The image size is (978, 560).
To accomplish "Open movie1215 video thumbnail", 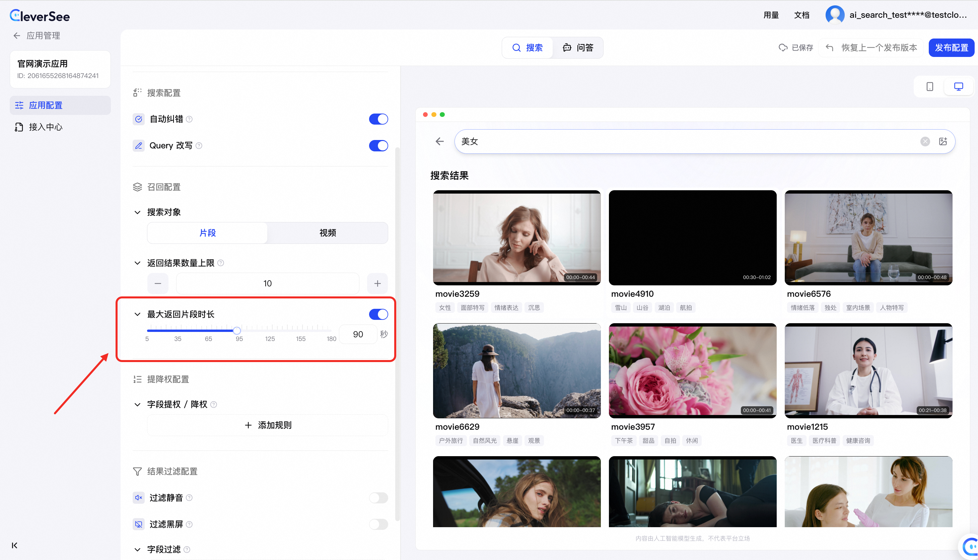I will tap(868, 371).
